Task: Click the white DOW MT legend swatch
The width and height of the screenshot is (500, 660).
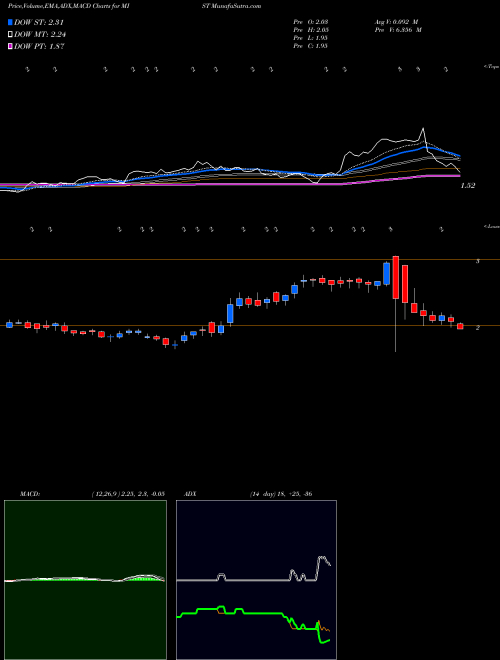Action: (x=10, y=35)
